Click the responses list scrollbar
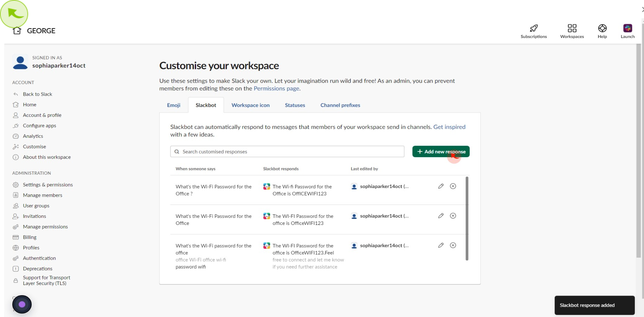The image size is (644, 317). pos(467,218)
